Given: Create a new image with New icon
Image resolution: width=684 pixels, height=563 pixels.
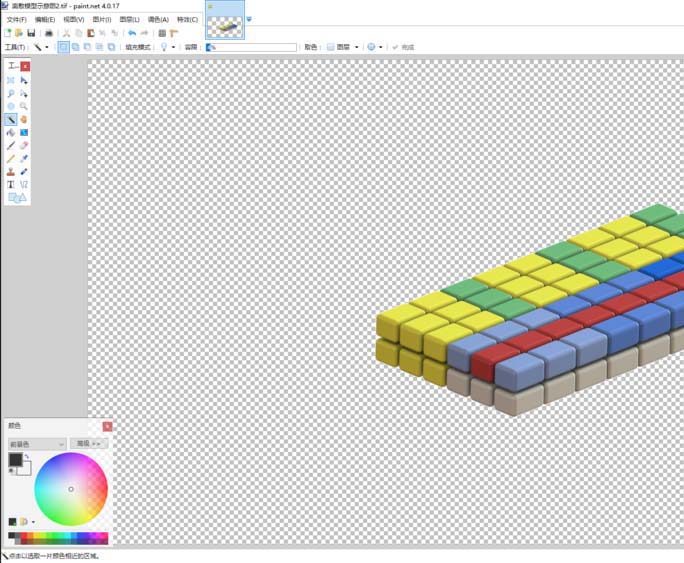Looking at the screenshot, I should click(x=7, y=33).
